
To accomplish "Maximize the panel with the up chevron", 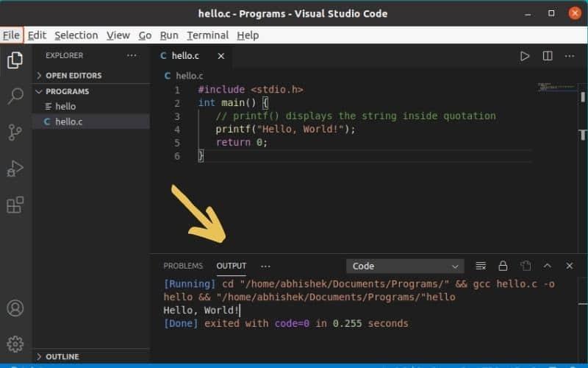I will tap(547, 266).
